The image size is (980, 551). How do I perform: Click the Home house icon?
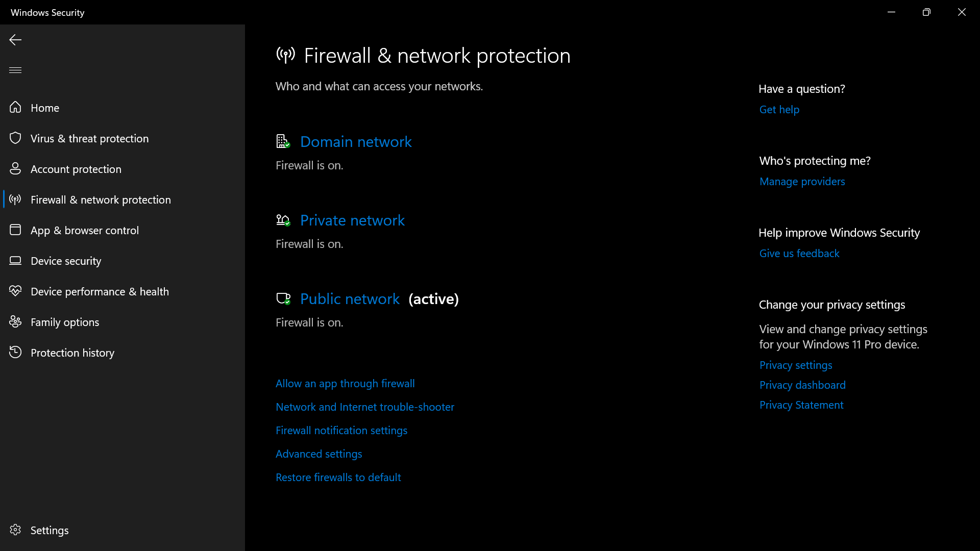pos(15,108)
